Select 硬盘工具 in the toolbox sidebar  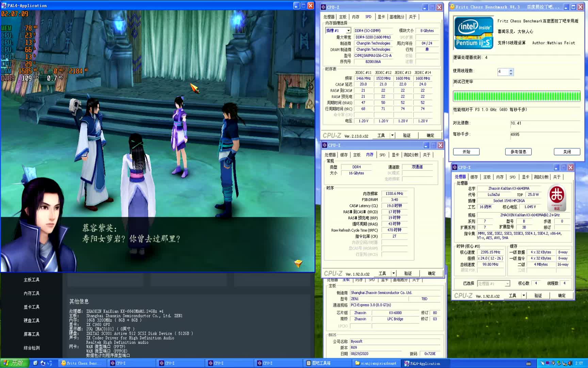(x=32, y=321)
